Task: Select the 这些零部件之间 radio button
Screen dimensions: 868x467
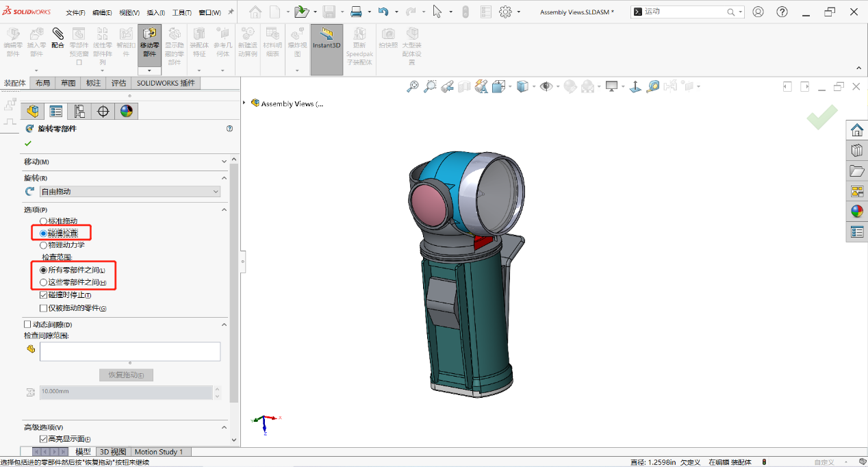Action: (44, 282)
